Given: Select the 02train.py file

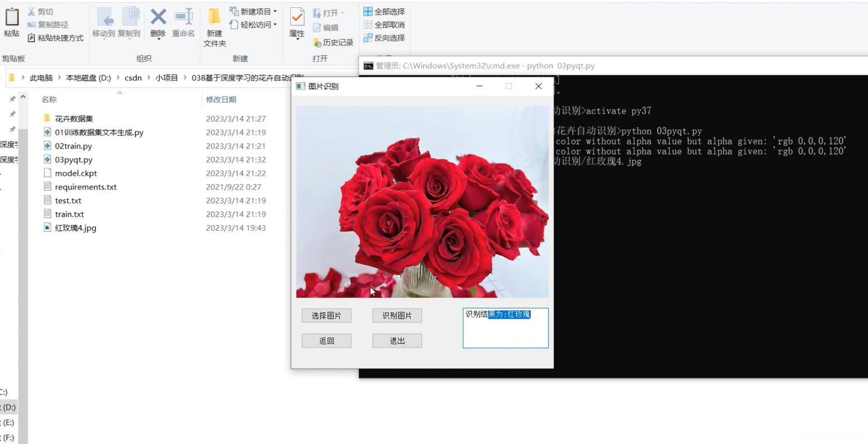Looking at the screenshot, I should (x=67, y=146).
